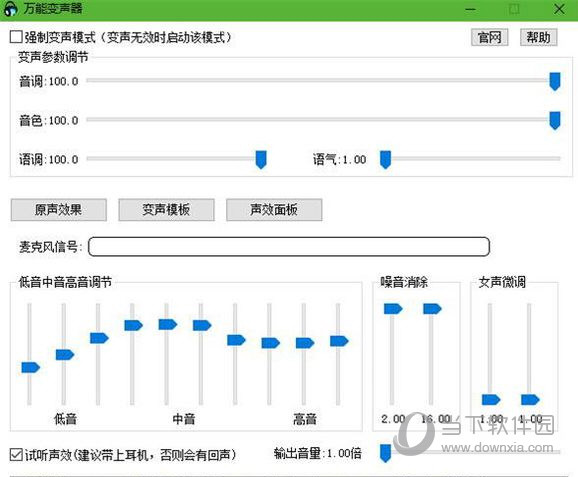Screen dimensions: 578x477
Task: Enable the 强制变声模式 checkbox
Action: 16,37
